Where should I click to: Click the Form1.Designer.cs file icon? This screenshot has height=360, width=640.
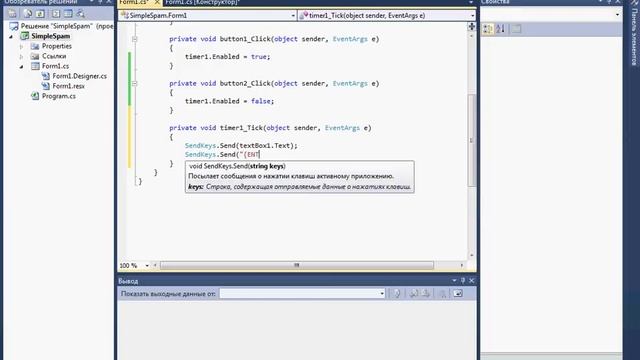pos(45,76)
